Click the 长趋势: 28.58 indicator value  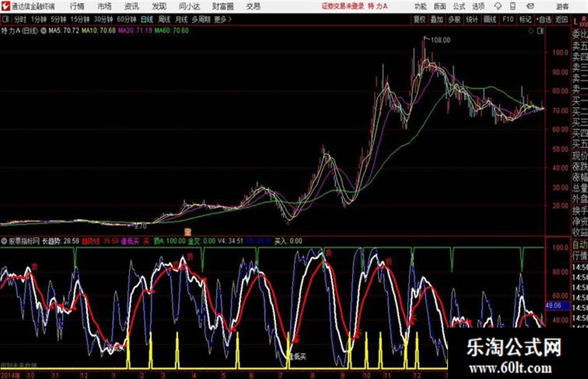(x=60, y=241)
